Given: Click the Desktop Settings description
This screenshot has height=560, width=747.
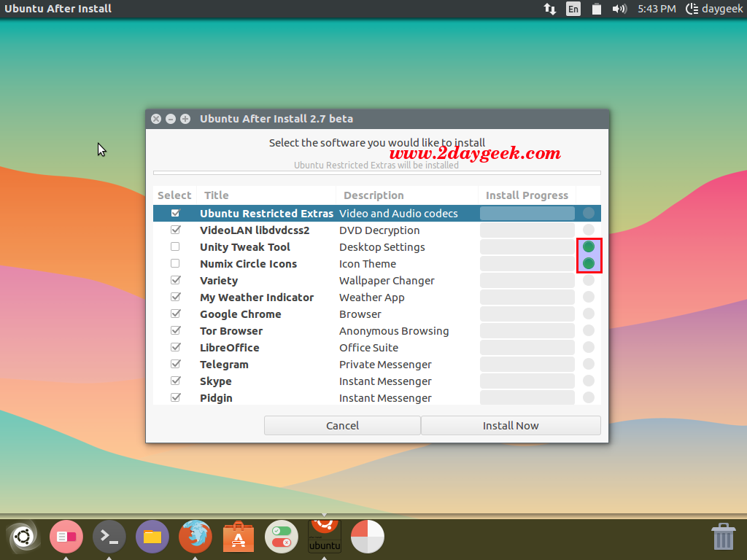Looking at the screenshot, I should 382,247.
